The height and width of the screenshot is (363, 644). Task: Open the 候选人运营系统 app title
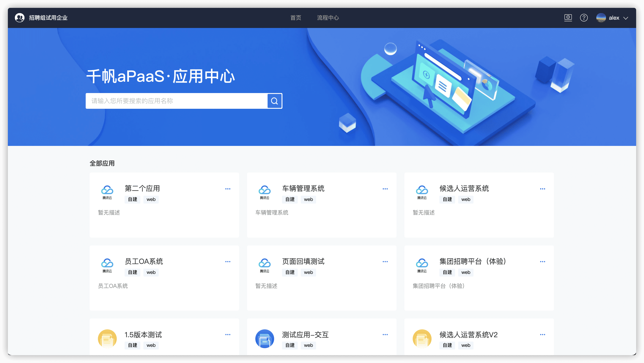pyautogui.click(x=464, y=188)
